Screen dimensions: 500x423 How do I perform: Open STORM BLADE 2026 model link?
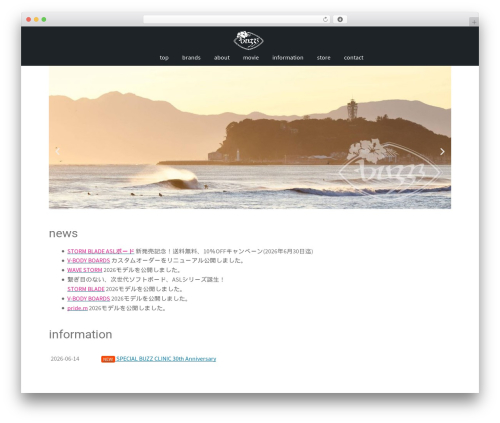click(86, 289)
